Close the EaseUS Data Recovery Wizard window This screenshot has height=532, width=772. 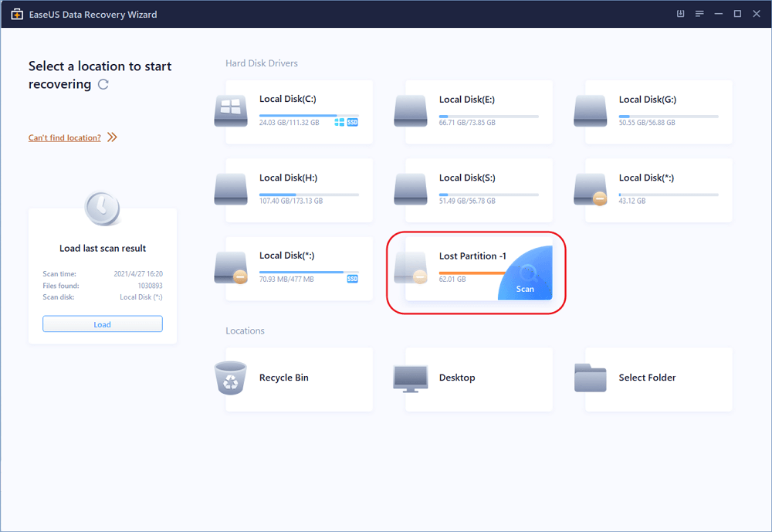click(757, 14)
